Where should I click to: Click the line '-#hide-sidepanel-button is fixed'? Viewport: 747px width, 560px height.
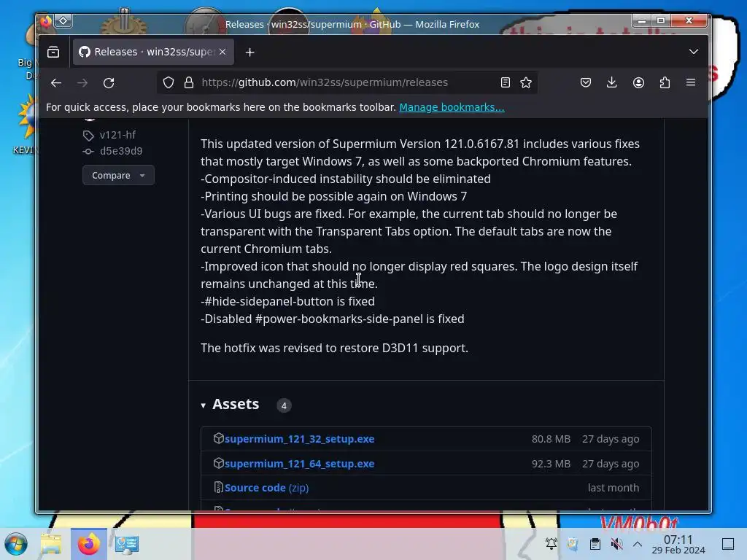287,301
